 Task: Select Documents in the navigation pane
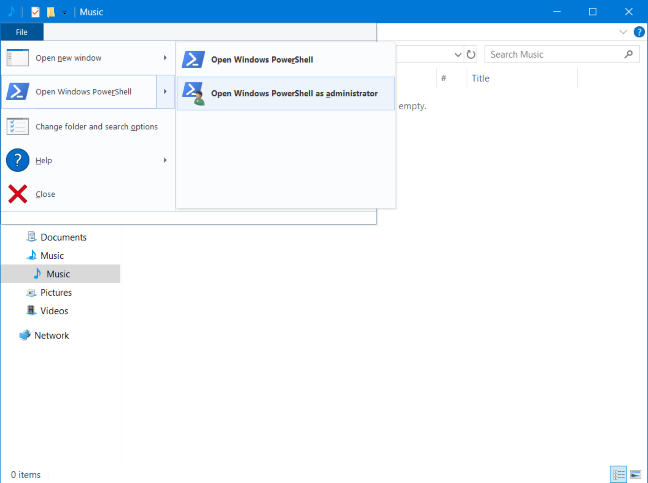[63, 237]
